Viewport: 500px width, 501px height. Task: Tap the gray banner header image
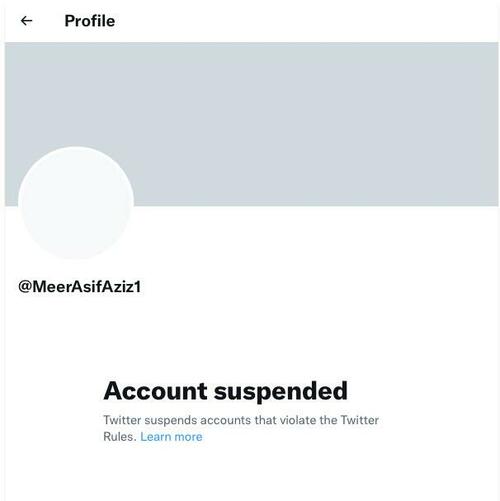click(x=252, y=124)
